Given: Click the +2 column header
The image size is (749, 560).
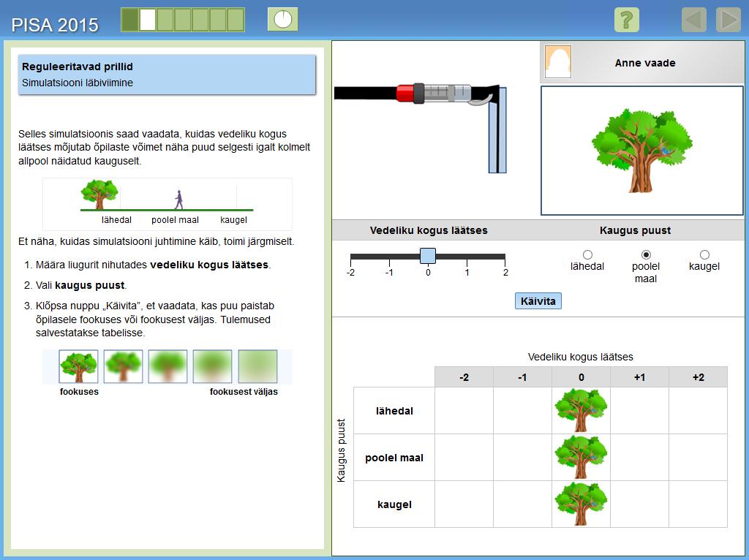Looking at the screenshot, I should [x=698, y=377].
